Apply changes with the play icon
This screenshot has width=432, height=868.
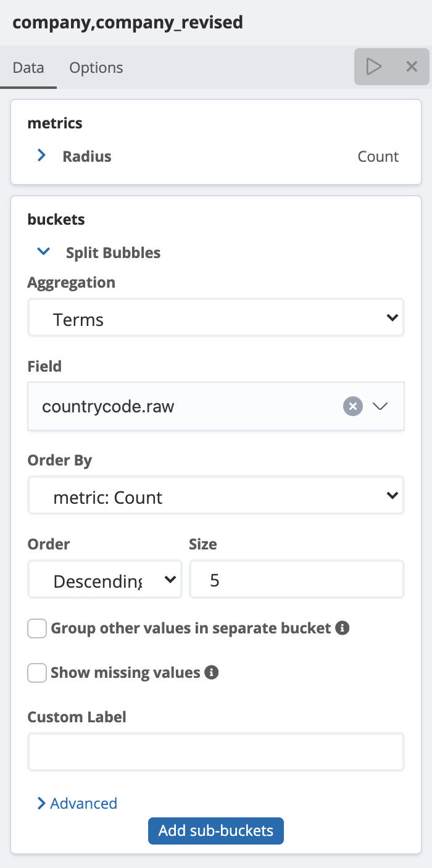click(375, 66)
